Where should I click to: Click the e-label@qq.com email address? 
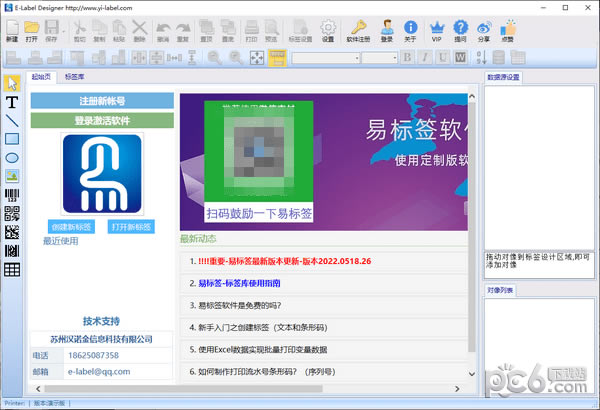coord(99,371)
